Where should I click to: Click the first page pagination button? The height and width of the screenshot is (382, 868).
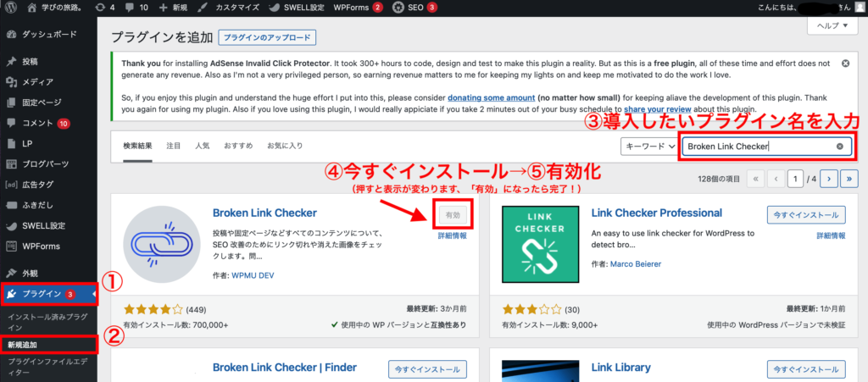[x=755, y=179]
